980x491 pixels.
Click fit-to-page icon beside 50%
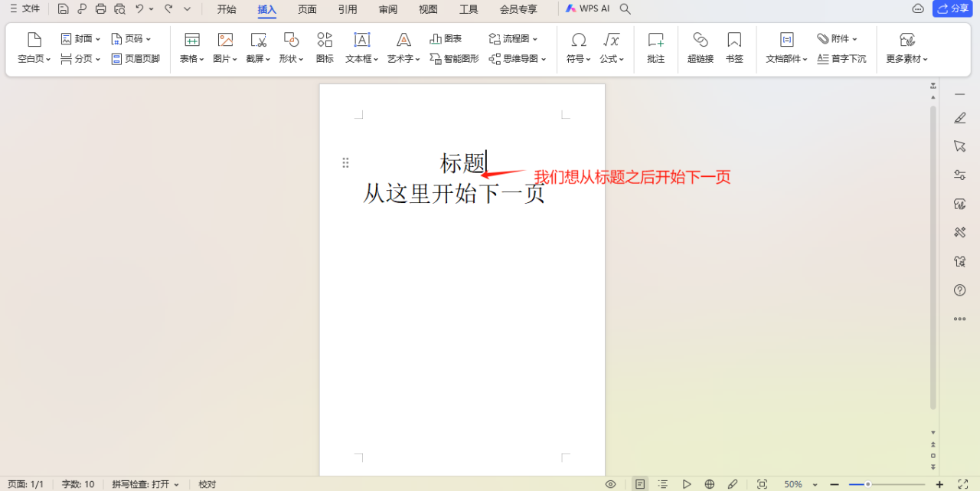coord(762,484)
